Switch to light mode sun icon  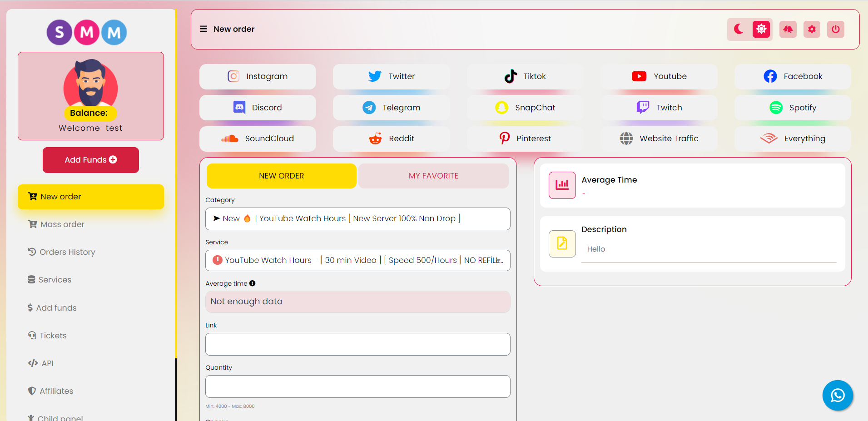pos(761,29)
